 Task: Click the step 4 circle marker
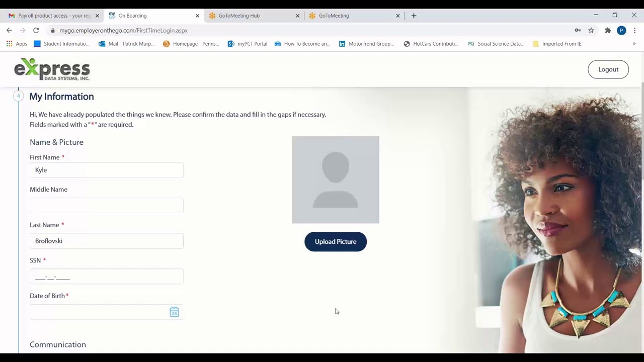click(x=18, y=96)
